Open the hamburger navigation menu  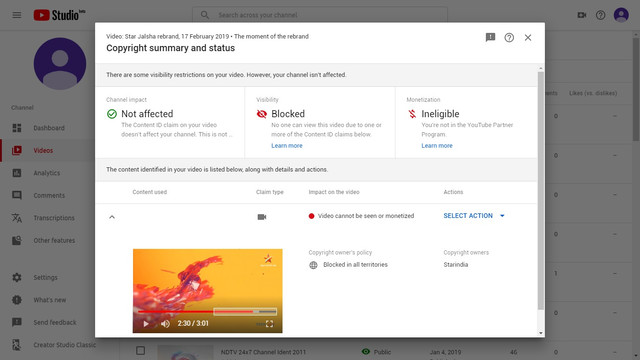(17, 15)
